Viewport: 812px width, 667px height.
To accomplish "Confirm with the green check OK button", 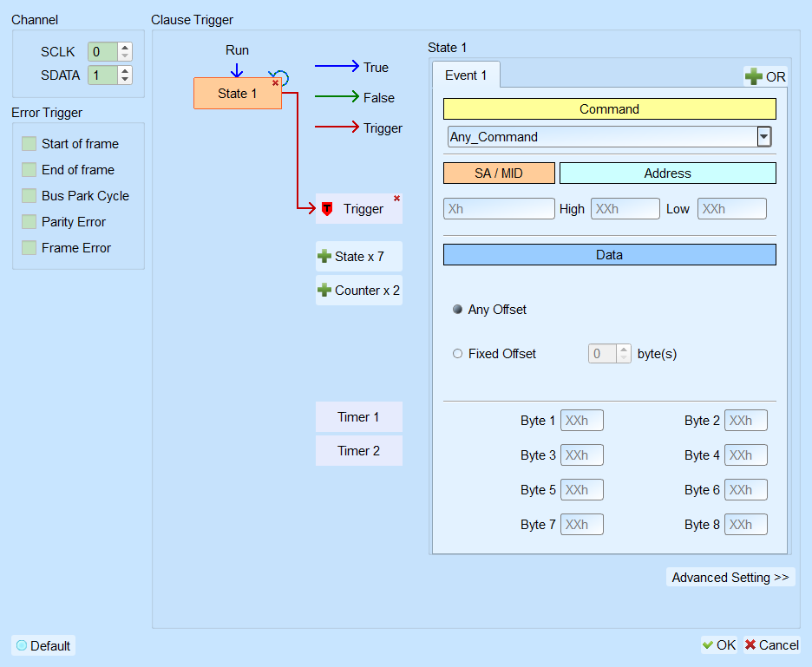I will click(x=719, y=644).
